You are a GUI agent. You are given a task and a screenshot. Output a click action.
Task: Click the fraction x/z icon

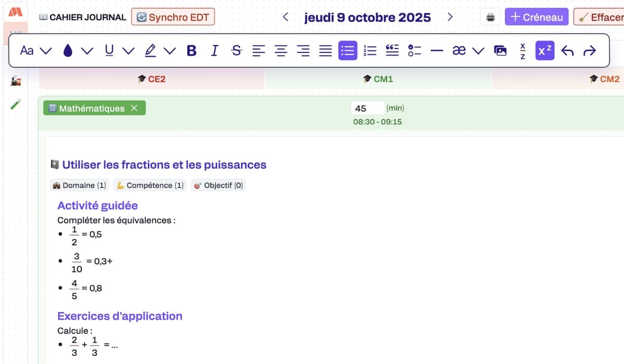[x=523, y=50]
